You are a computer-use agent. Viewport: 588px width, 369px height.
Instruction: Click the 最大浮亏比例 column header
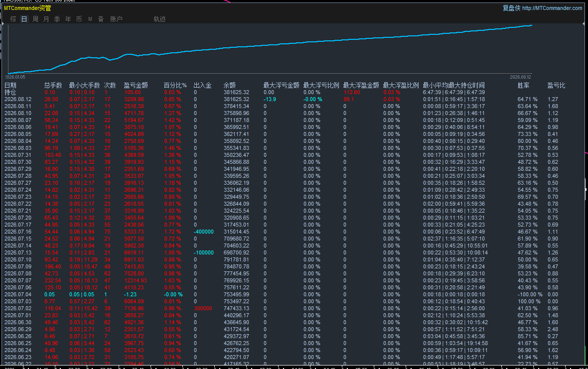[321, 86]
